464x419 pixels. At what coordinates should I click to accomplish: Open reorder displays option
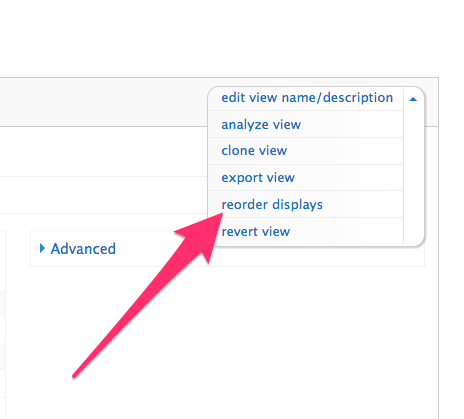[272, 205]
